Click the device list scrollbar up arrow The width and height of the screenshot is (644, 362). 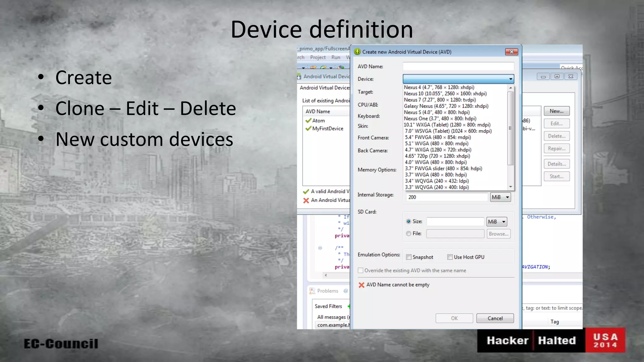click(x=511, y=88)
